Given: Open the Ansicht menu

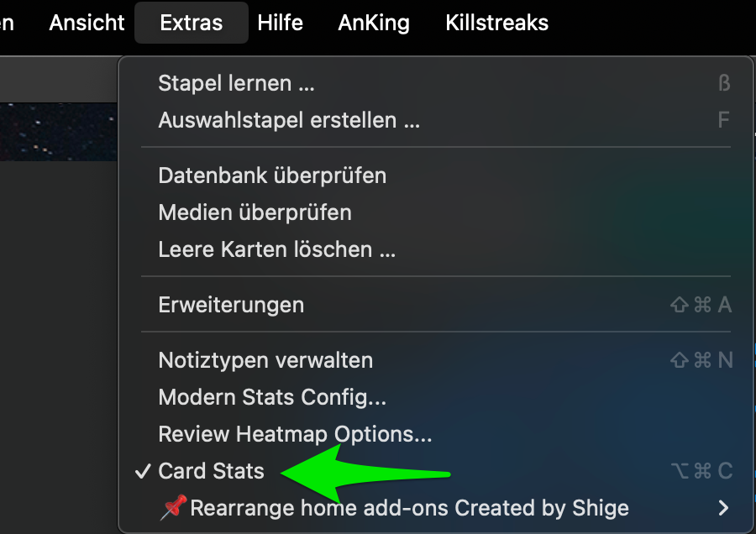Looking at the screenshot, I should click(87, 23).
